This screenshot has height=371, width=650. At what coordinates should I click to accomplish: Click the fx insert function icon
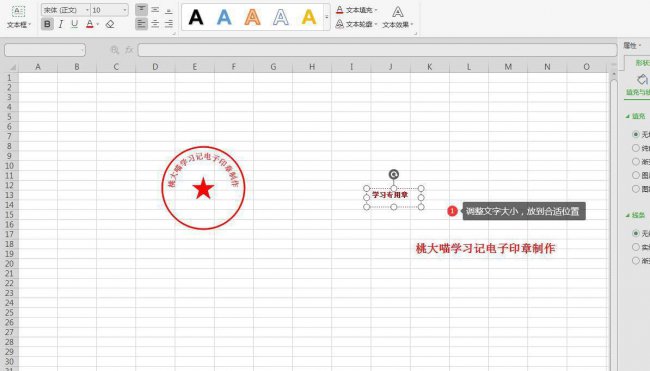coord(129,50)
